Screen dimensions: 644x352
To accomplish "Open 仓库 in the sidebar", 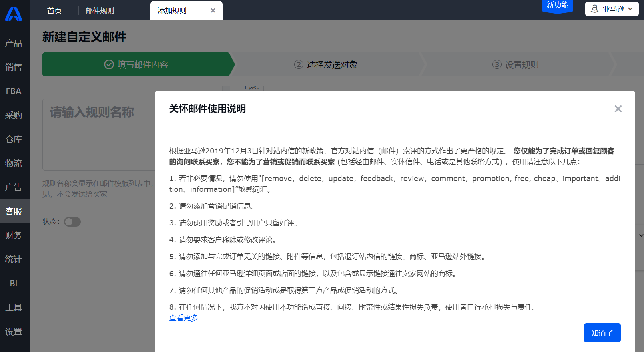I will click(x=14, y=139).
